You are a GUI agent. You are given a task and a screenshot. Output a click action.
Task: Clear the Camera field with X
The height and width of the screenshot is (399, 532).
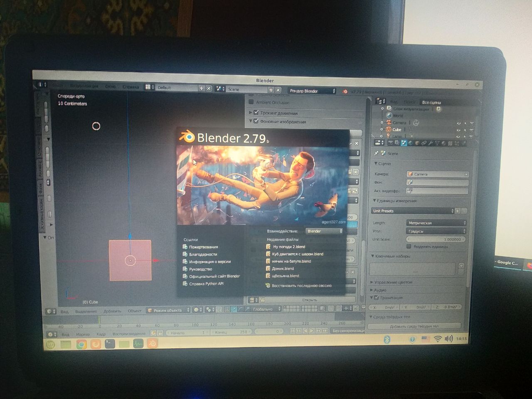466,174
